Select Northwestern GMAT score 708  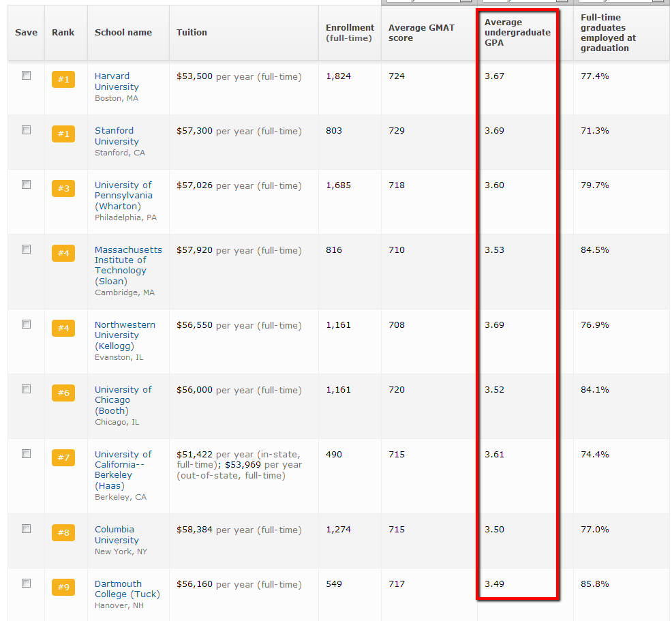397,325
